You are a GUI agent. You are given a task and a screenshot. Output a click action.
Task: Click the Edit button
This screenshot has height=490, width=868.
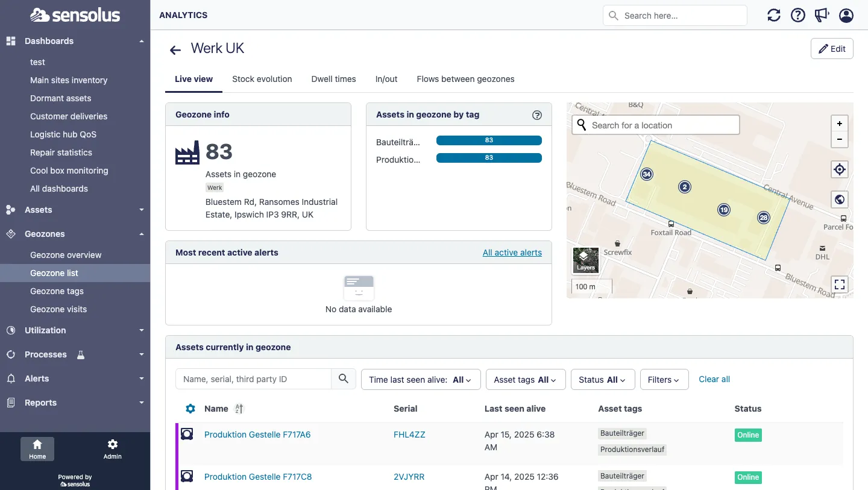[831, 49]
